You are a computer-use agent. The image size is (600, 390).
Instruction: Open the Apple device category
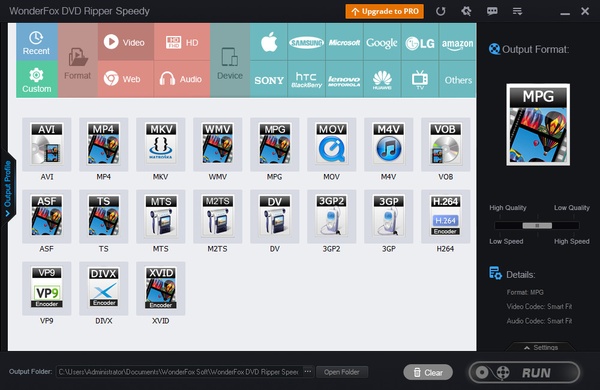click(269, 42)
